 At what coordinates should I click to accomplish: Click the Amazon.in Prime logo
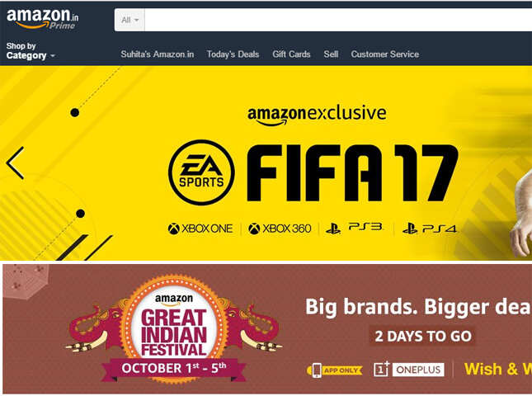(x=42, y=19)
